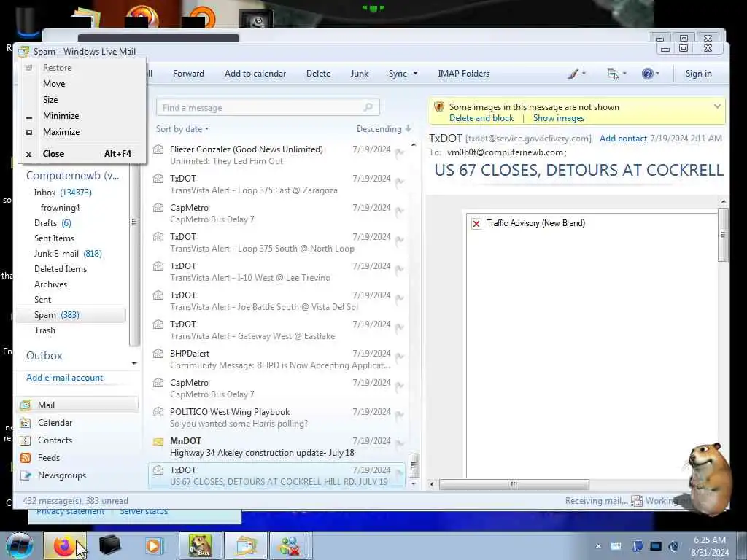Flag the BHPDalert message
This screenshot has height=560, width=747.
coord(400,357)
